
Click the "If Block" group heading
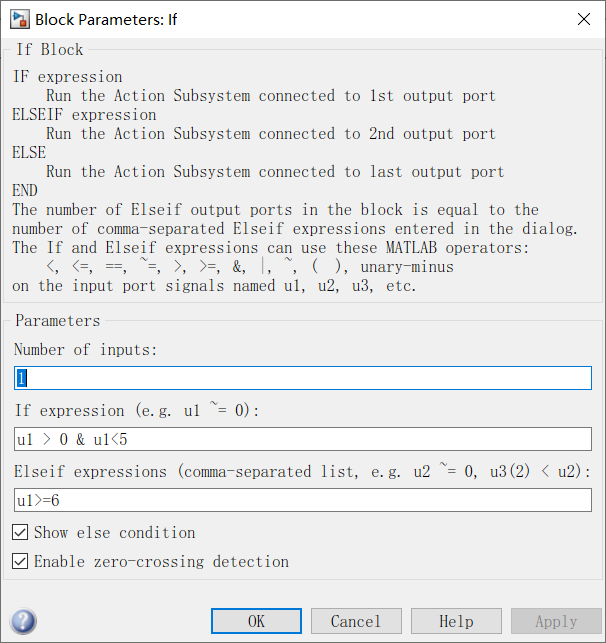coord(49,50)
